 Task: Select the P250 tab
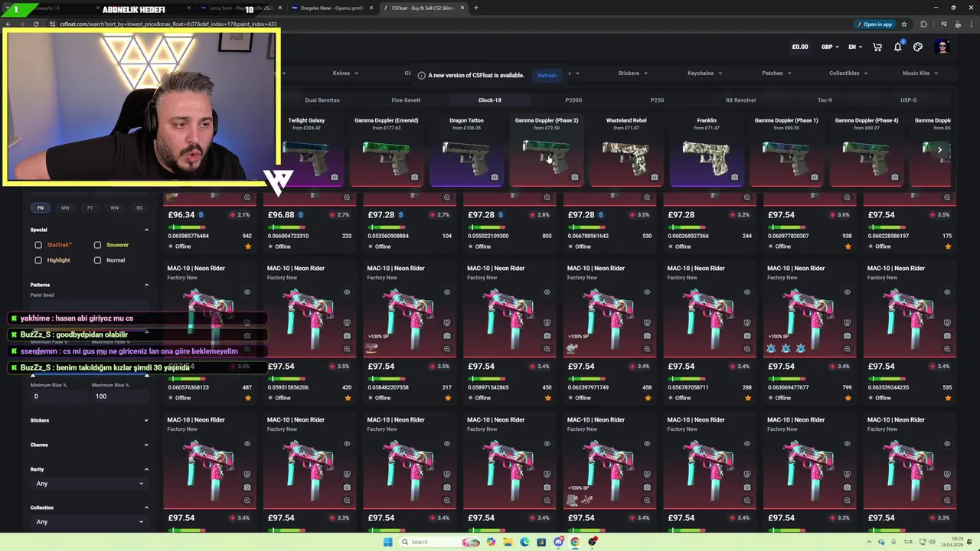657,100
